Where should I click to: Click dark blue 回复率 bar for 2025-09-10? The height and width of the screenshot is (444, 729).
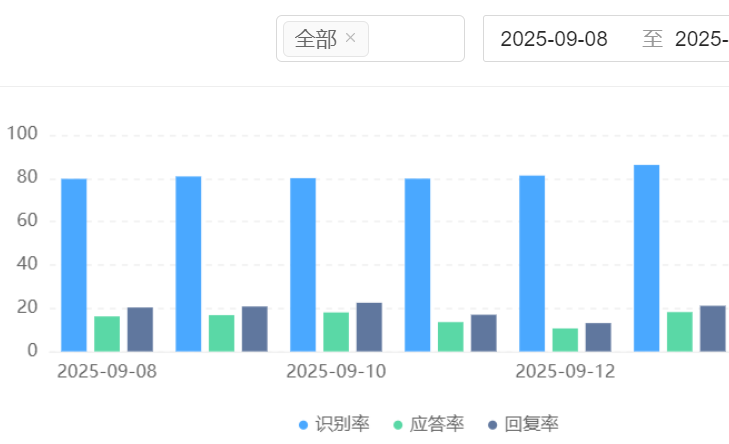coord(369,327)
